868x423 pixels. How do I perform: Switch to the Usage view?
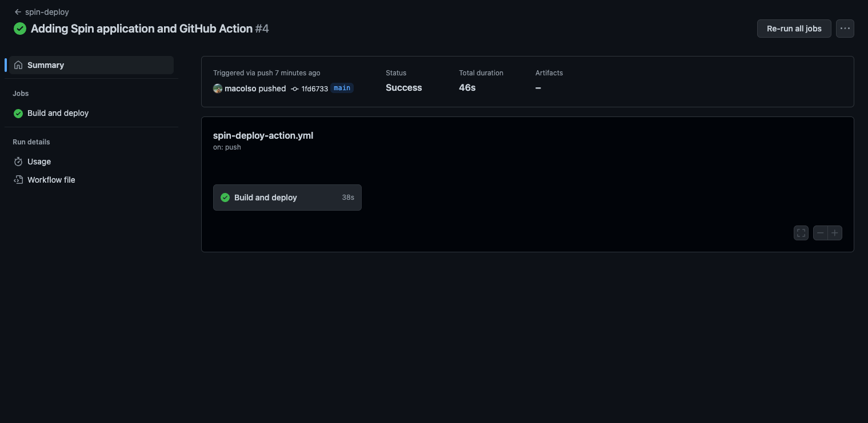pyautogui.click(x=39, y=162)
